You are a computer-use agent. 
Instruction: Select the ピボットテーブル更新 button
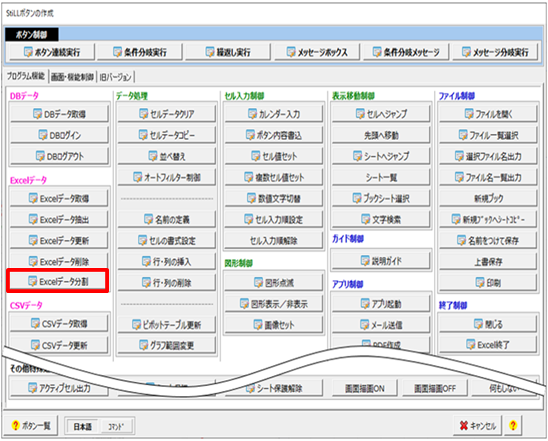click(x=167, y=325)
